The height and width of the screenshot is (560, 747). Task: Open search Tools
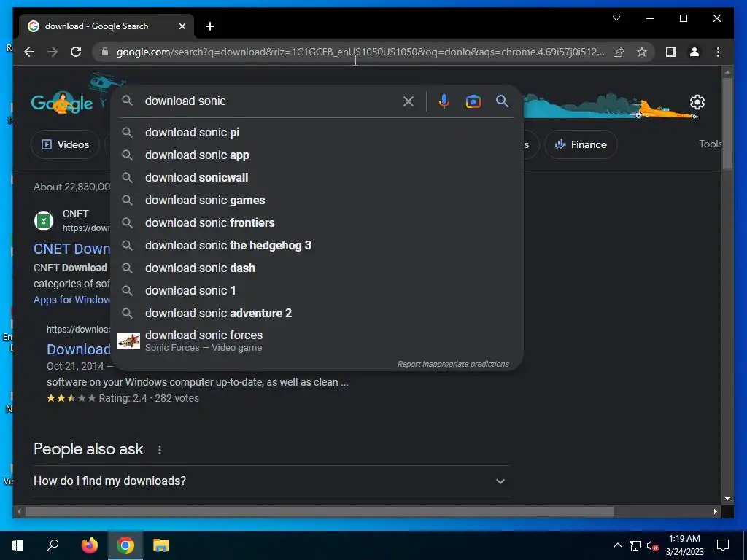pyautogui.click(x=710, y=144)
